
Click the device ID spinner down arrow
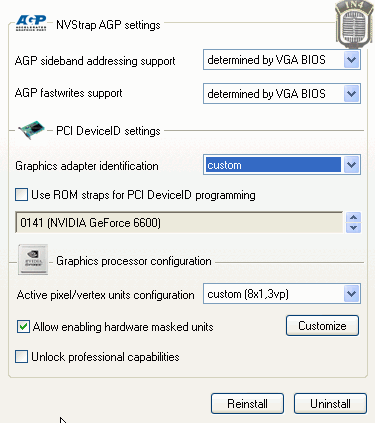[x=353, y=228]
